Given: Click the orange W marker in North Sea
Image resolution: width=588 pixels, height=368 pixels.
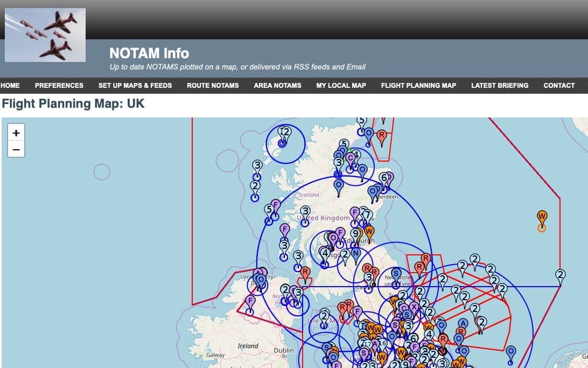Looking at the screenshot, I should tap(542, 217).
